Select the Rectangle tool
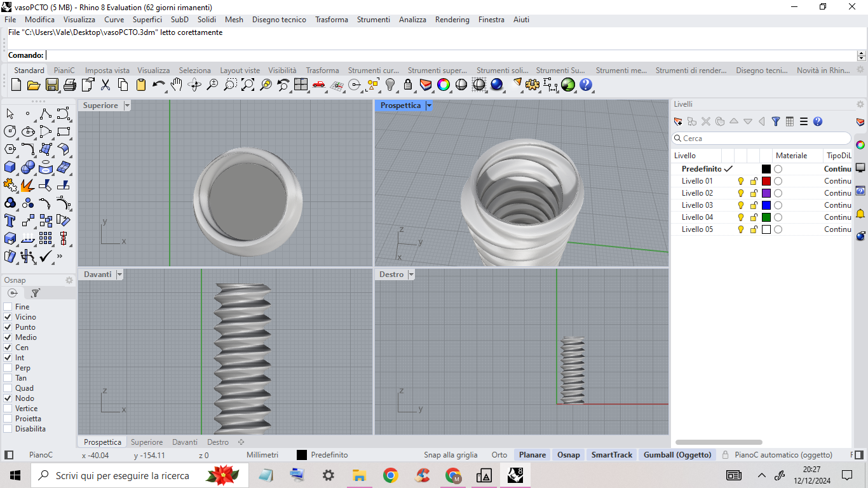 [x=64, y=132]
